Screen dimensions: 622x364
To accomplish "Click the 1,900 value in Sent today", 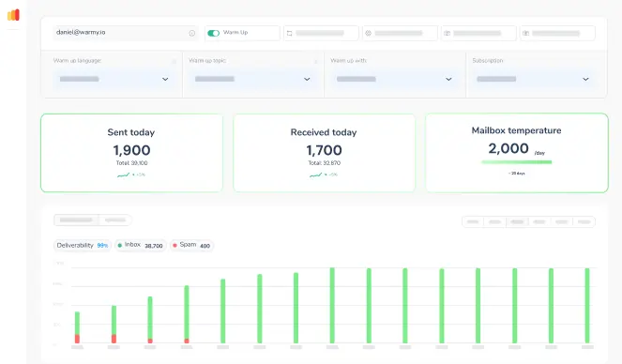I will tap(131, 150).
